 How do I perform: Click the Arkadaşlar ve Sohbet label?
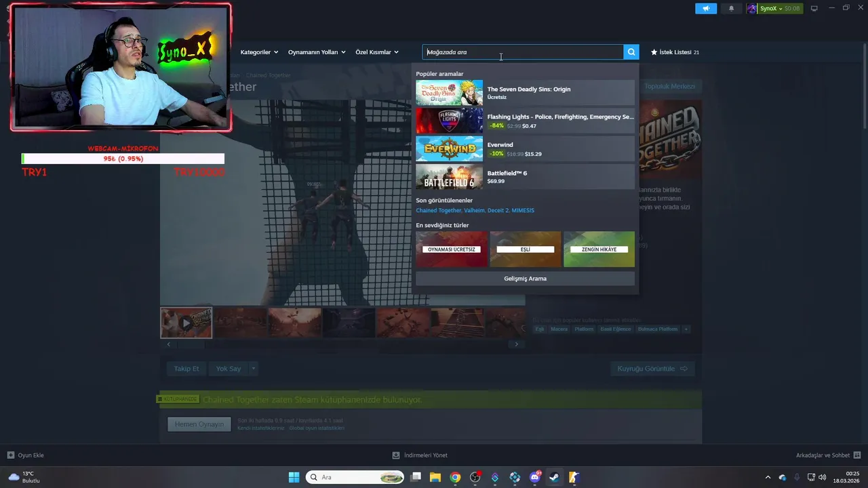(x=823, y=455)
